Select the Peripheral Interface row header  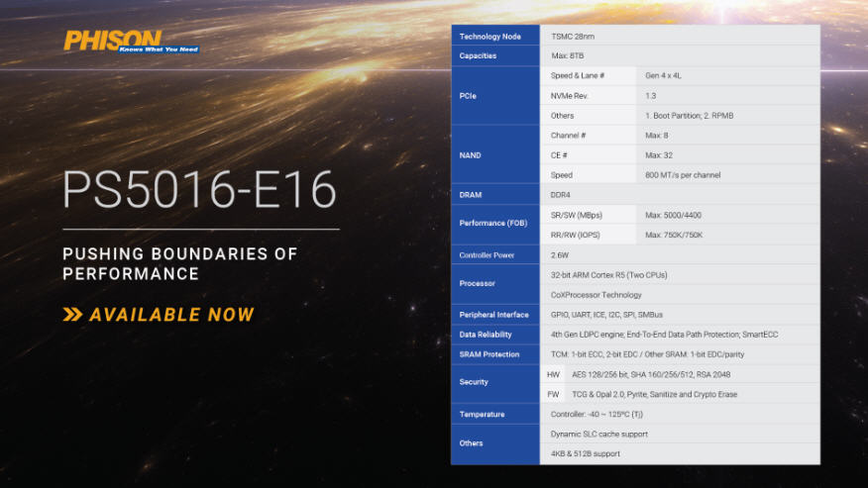click(x=494, y=315)
